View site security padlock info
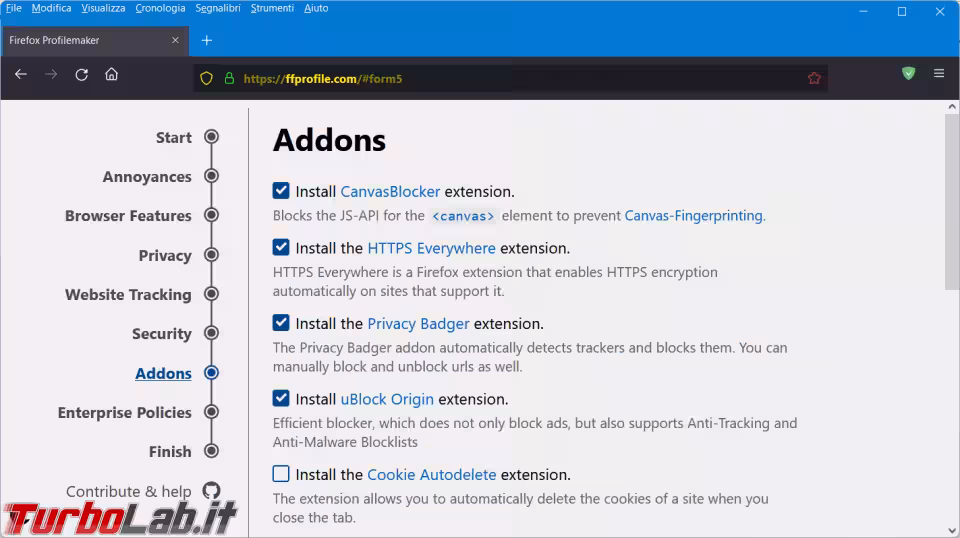Screen dimensions: 960x538 tap(229, 78)
